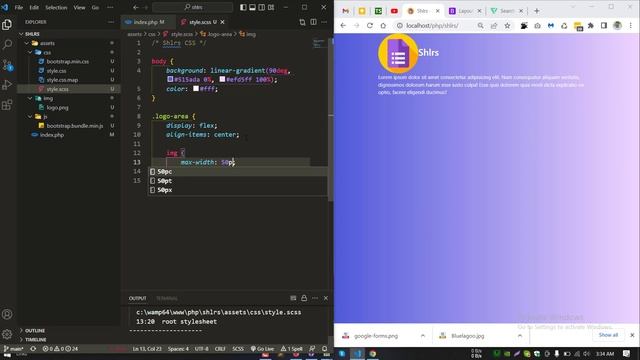
Task: Choose the 50pc autocomplete suggestion
Action: (x=238, y=171)
